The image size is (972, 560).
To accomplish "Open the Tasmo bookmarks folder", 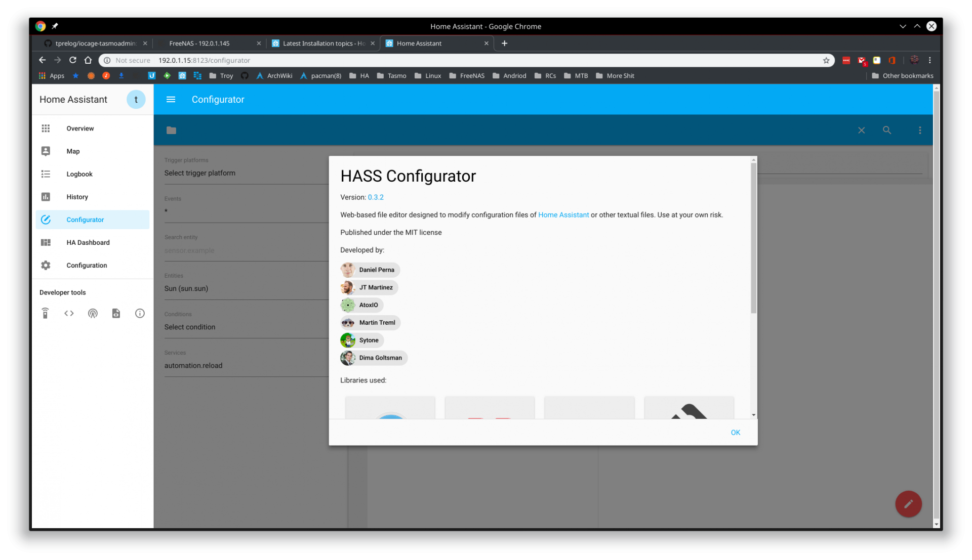I will [x=391, y=76].
